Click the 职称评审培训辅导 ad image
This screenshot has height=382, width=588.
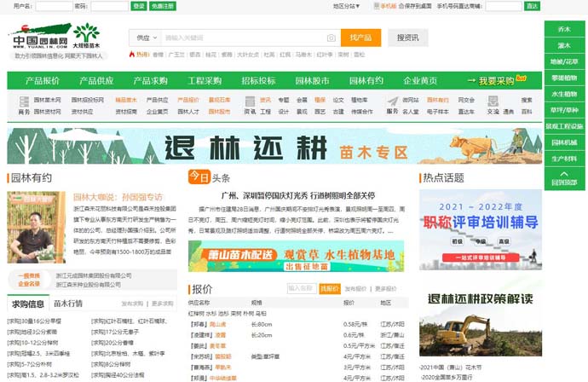click(481, 229)
